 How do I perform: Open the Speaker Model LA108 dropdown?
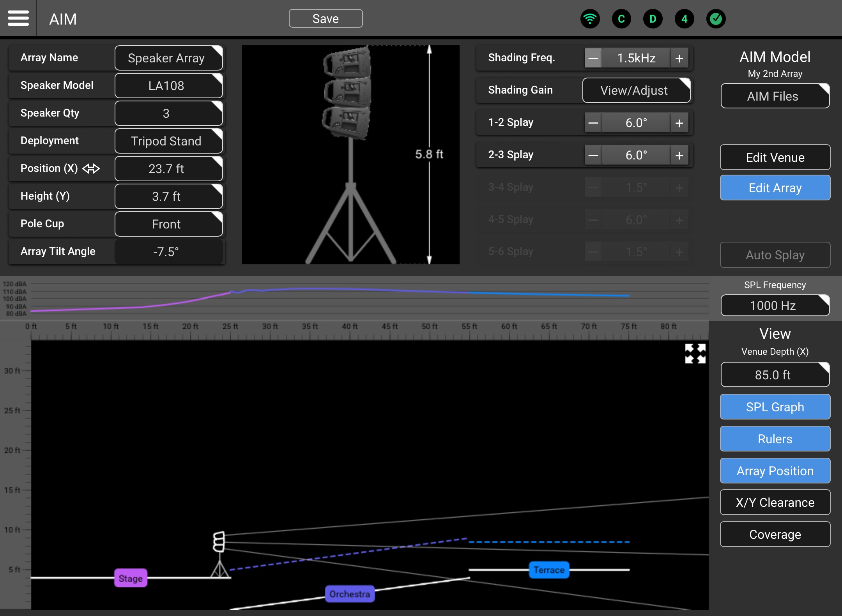[168, 86]
